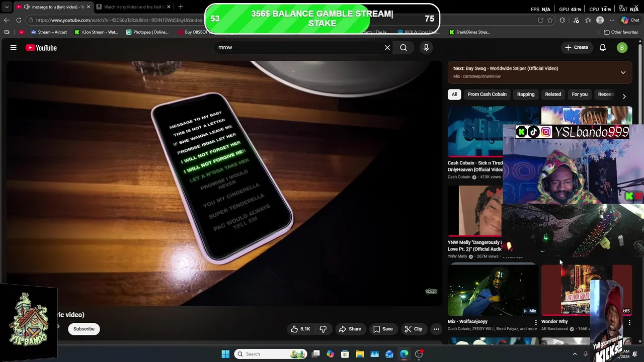Subscribe to the channel
The height and width of the screenshot is (362, 644).
[x=84, y=329]
